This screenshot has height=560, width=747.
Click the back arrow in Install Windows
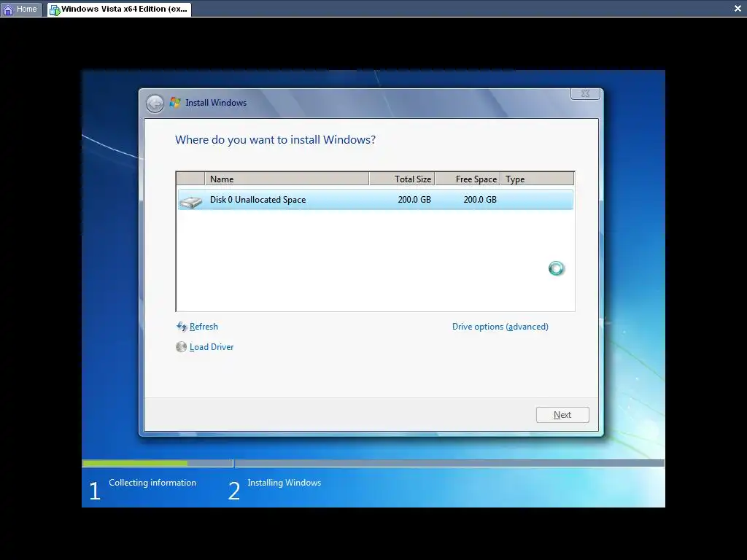155,104
